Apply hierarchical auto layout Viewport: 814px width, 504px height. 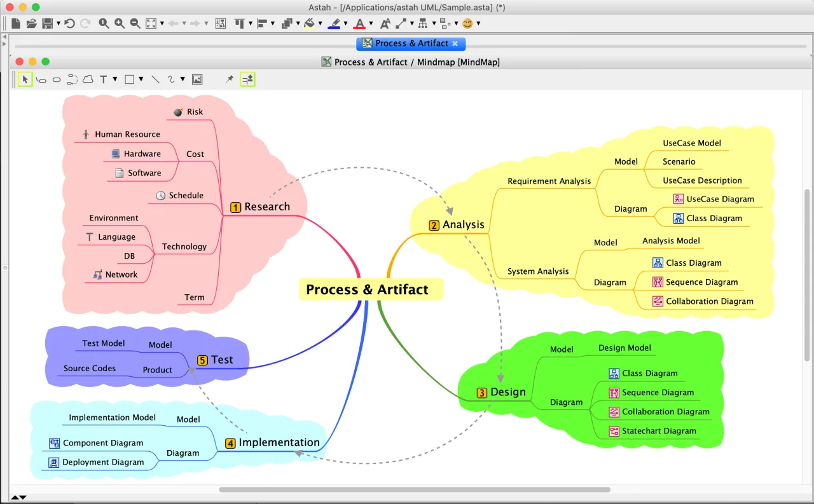pos(423,24)
